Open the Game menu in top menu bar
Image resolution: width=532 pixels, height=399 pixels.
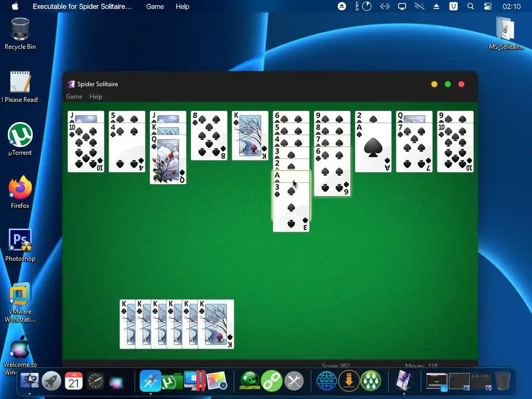155,6
